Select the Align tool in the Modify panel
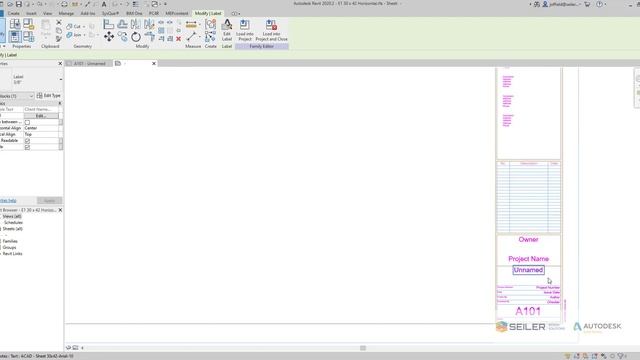The width and height of the screenshot is (640, 360). [109, 24]
